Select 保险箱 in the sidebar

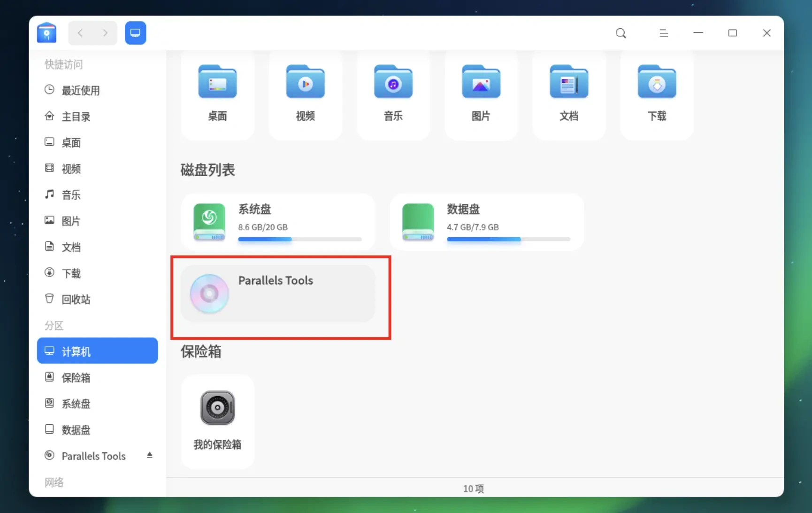97,378
